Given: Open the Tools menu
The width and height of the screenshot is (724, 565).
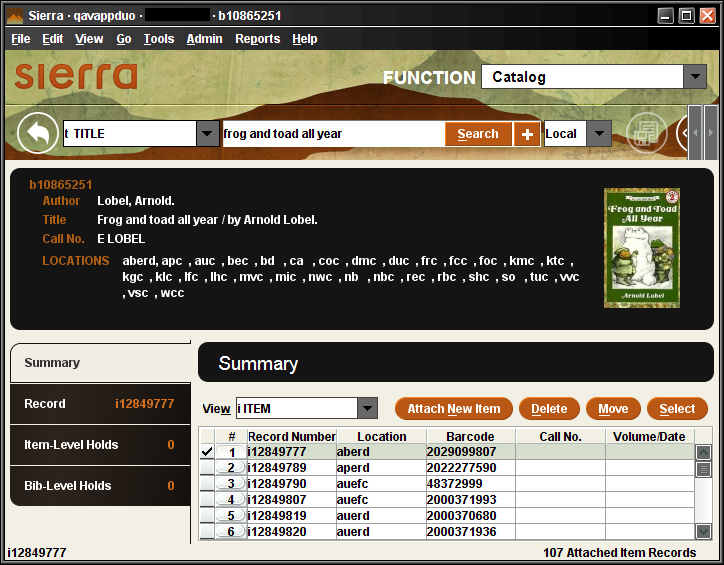Looking at the screenshot, I should pyautogui.click(x=159, y=39).
